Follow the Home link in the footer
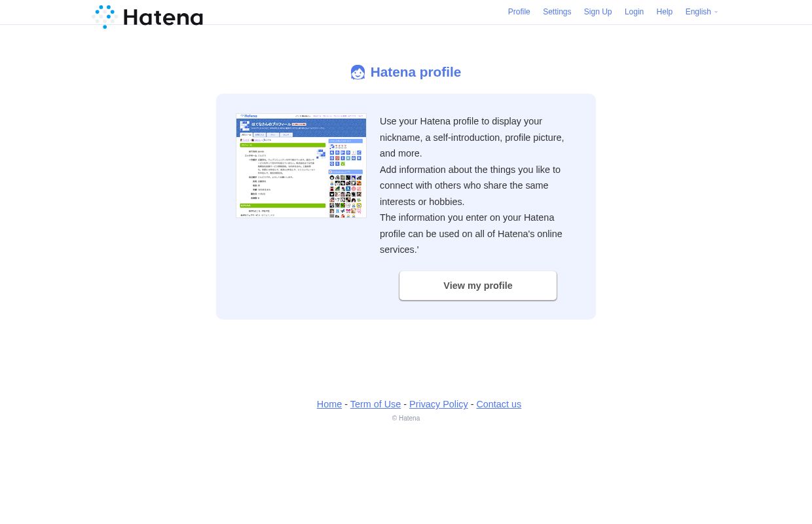The height and width of the screenshot is (524, 812). tap(329, 404)
